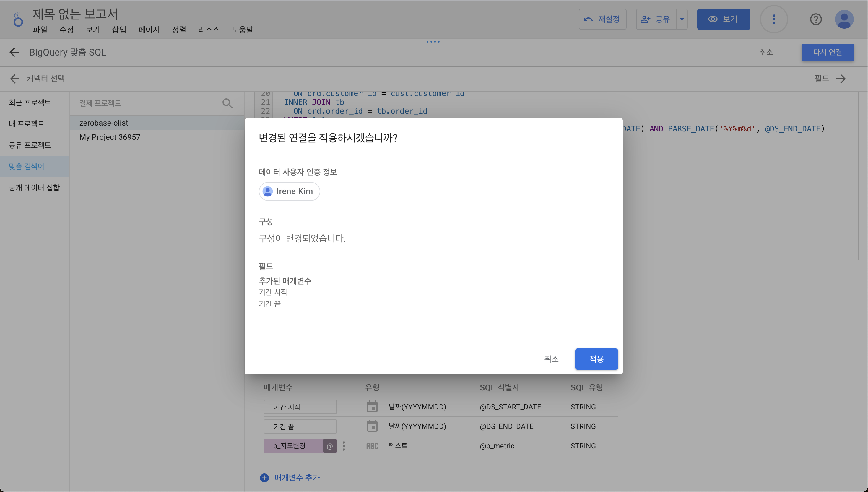Go forward to 필드 with the arrow
Viewport: 868px width, 492px height.
tap(841, 79)
